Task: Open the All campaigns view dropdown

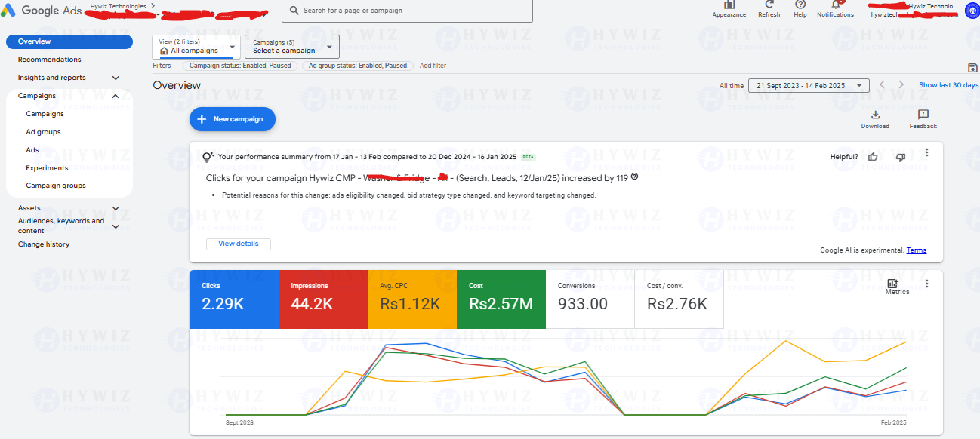Action: [x=196, y=47]
